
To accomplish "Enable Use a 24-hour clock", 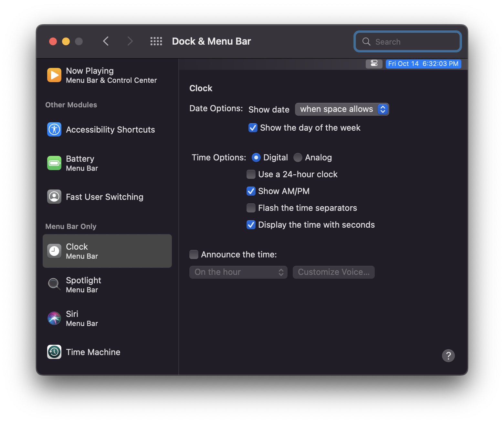I will 251,174.
